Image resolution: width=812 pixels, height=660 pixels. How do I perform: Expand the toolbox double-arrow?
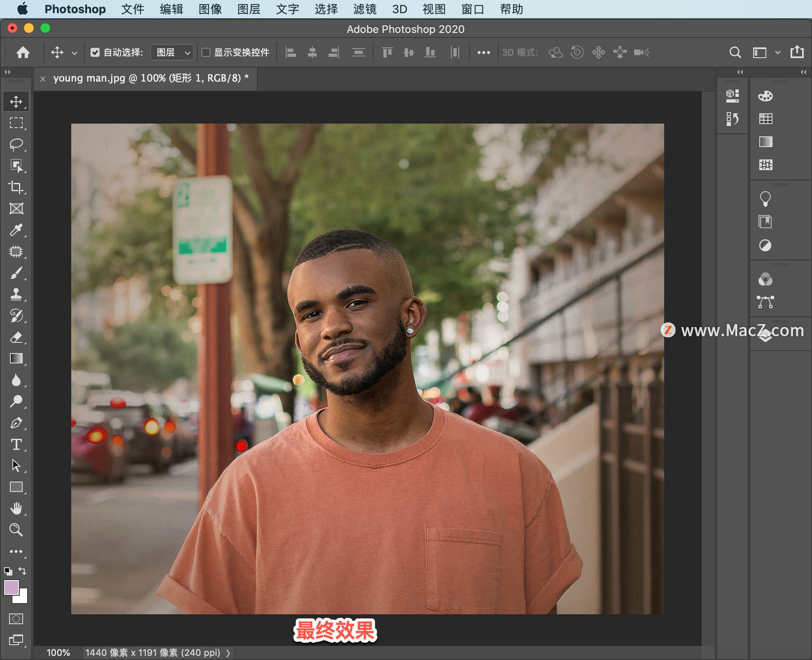[x=7, y=72]
